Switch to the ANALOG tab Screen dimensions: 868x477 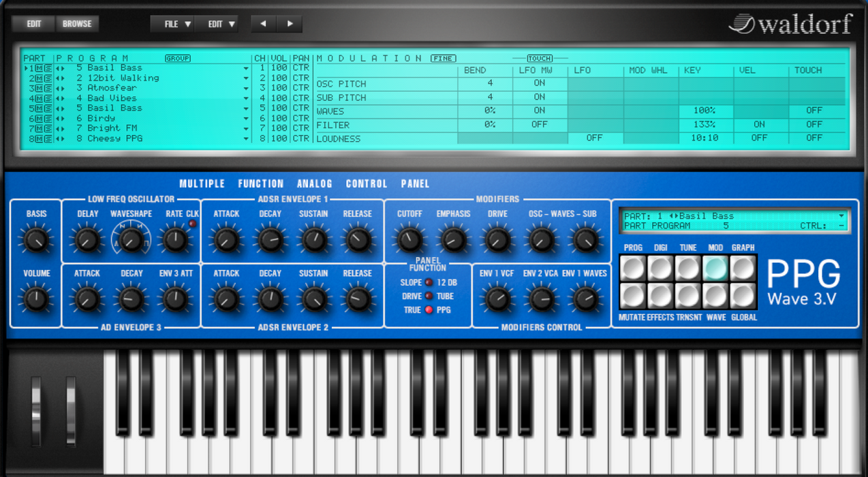[x=315, y=183]
